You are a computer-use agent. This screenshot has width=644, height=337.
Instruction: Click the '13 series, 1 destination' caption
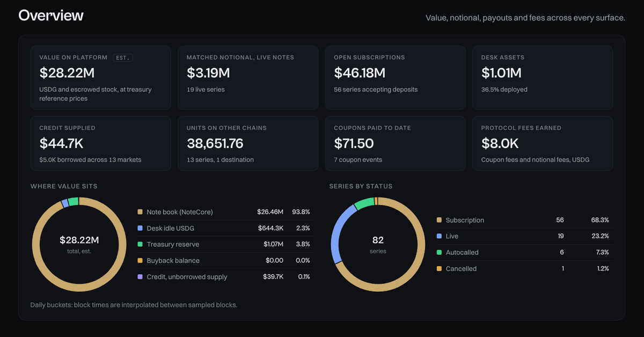click(220, 160)
